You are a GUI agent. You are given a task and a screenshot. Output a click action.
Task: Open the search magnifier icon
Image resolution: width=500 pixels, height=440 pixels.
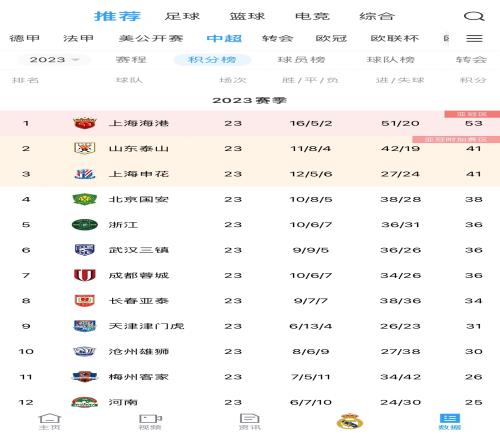pyautogui.click(x=474, y=16)
